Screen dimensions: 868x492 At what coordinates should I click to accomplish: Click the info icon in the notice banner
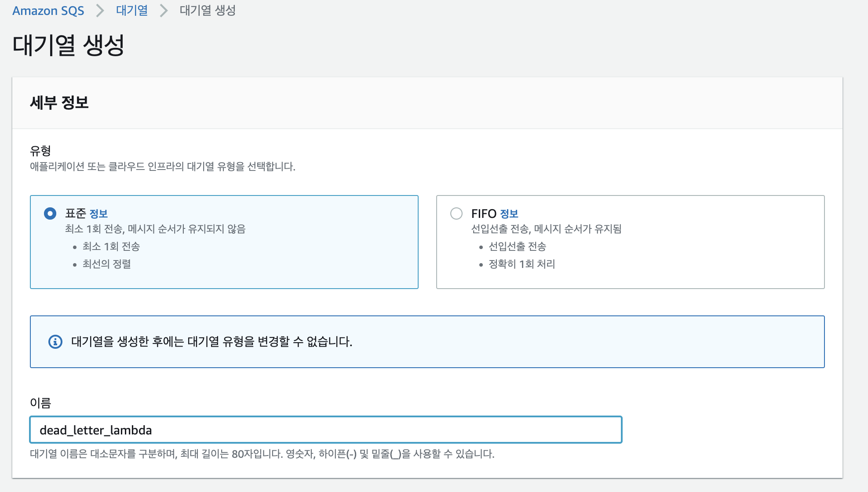(x=55, y=342)
